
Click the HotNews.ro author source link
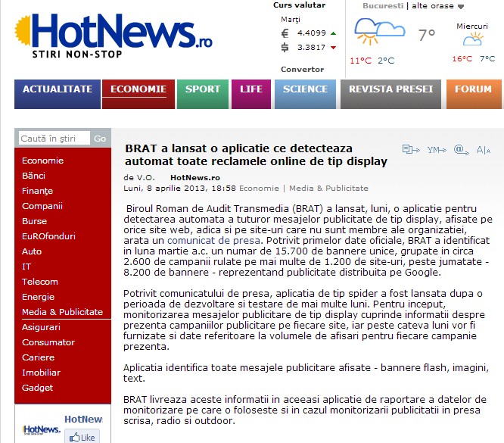coord(195,178)
